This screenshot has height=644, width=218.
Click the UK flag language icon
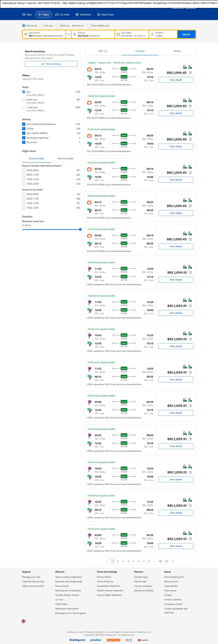coord(23,621)
